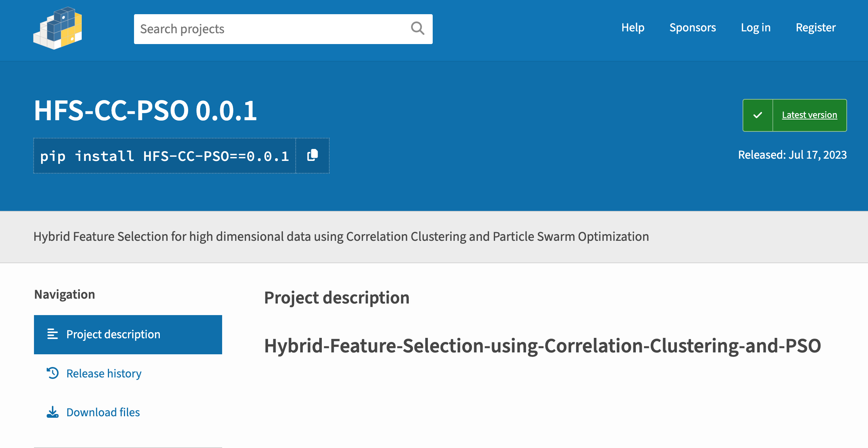Copy the pip install command to clipboard
This screenshot has width=868, height=448.
(312, 155)
